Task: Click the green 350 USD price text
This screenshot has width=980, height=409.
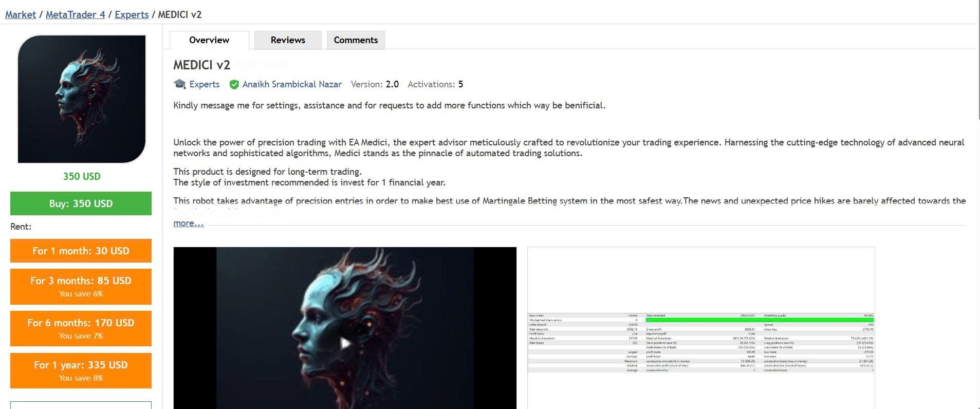Action: pos(82,176)
